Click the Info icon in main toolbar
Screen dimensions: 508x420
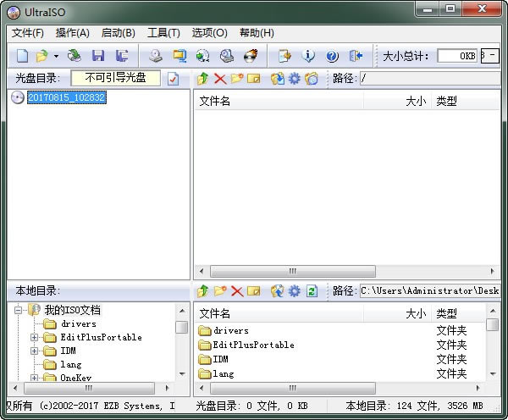[309, 56]
